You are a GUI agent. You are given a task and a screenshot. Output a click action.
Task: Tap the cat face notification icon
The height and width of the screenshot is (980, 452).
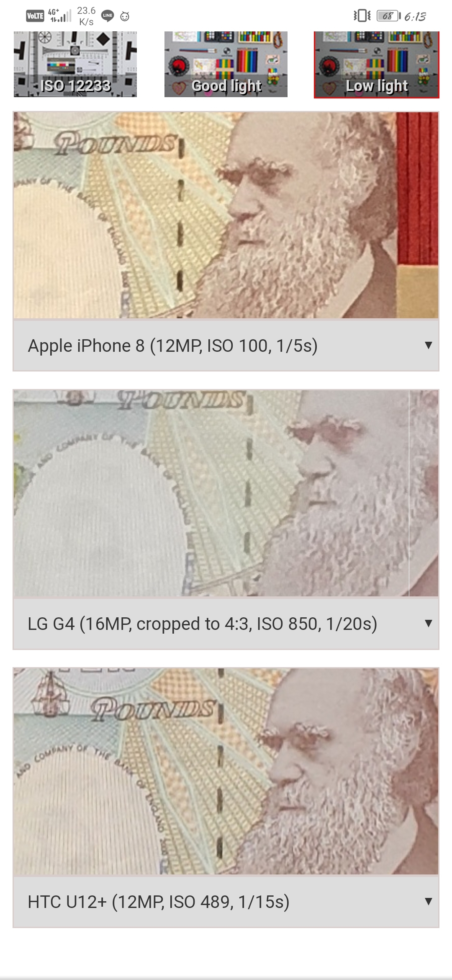125,17
